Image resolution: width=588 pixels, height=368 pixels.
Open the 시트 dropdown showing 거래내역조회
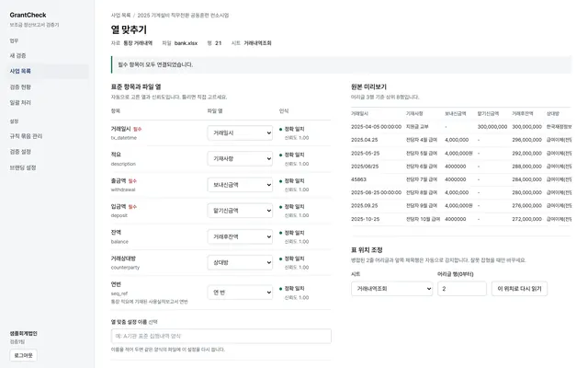(x=392, y=289)
